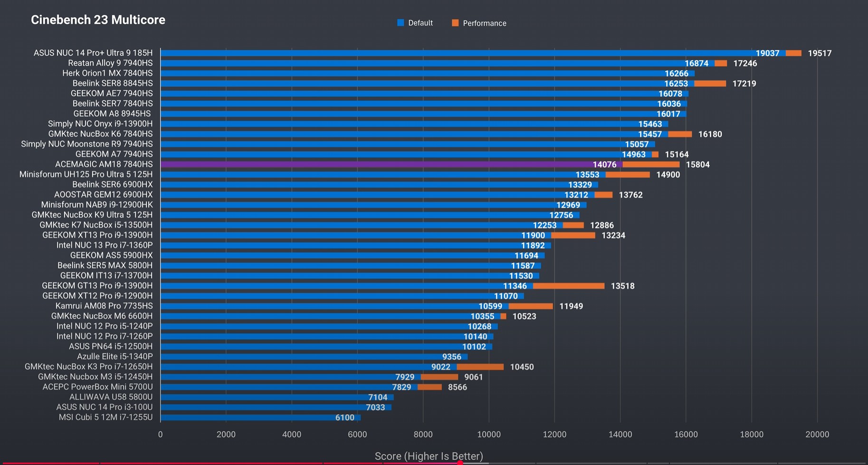This screenshot has width=868, height=465.
Task: Click the 14900 performance score value
Action: tap(668, 175)
